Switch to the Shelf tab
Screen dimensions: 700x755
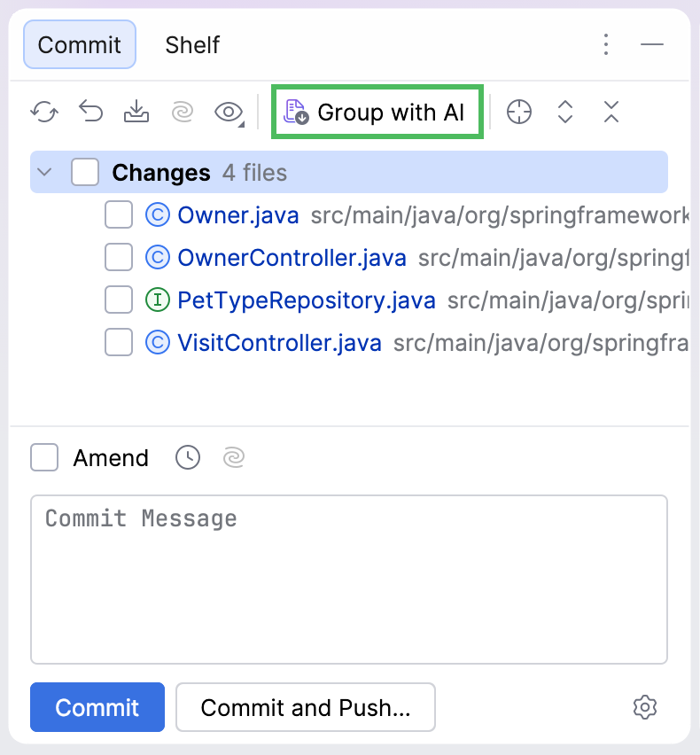click(x=191, y=44)
